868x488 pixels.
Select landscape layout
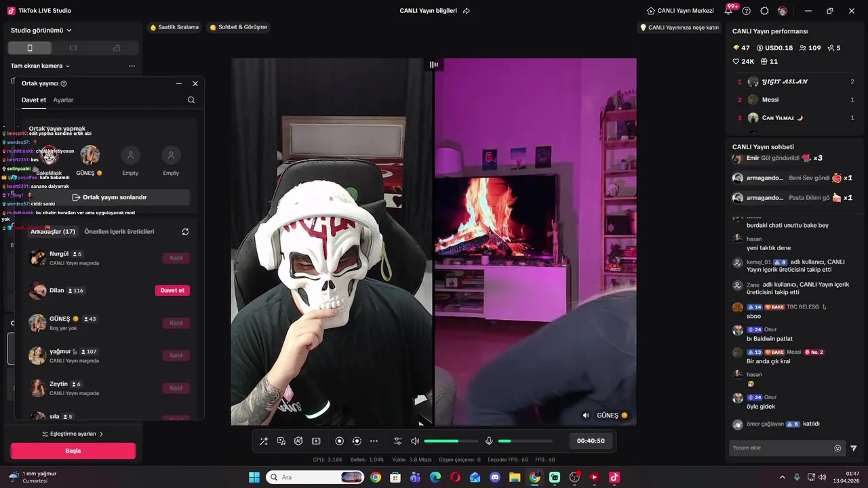pyautogui.click(x=73, y=48)
